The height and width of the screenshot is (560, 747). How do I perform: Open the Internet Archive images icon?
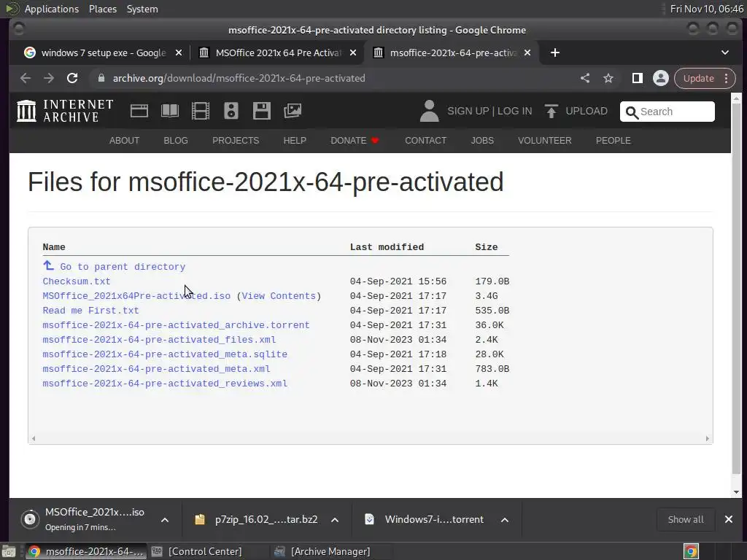coord(292,111)
